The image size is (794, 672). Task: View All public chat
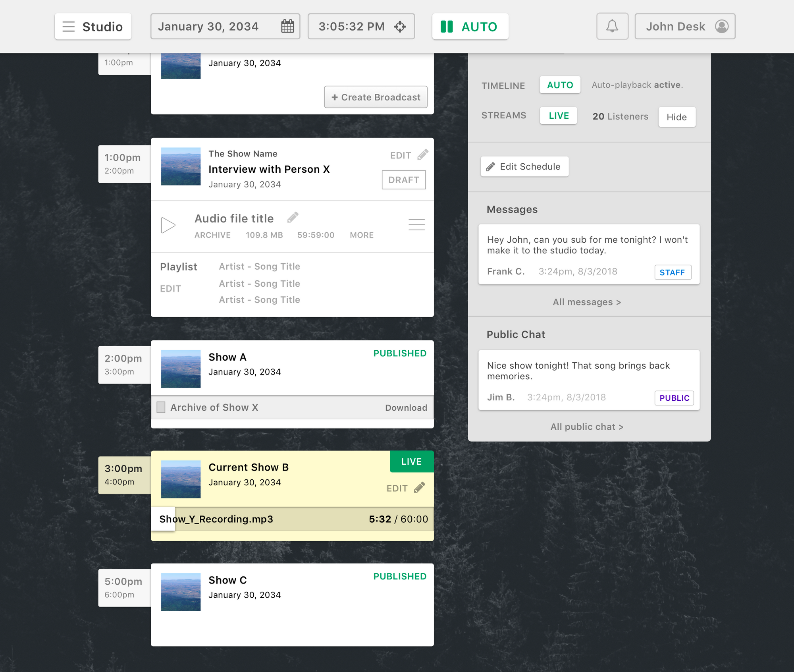(x=587, y=427)
